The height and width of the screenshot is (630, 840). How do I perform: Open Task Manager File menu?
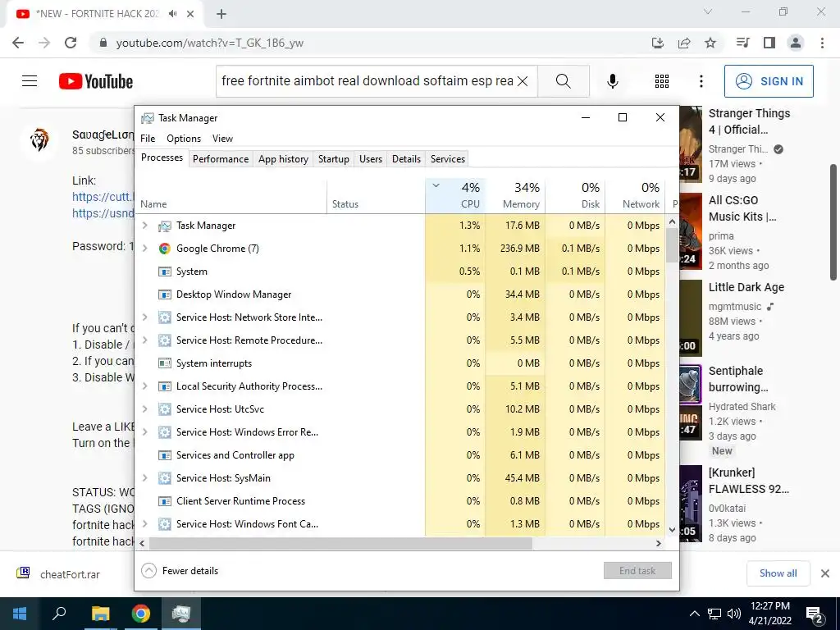[x=148, y=138]
